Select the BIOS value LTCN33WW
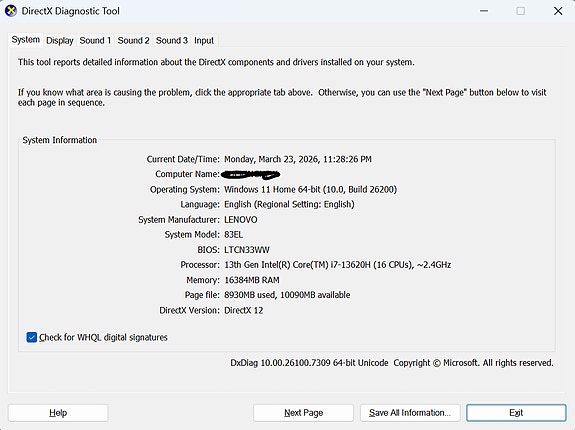Viewport: 575px width, 430px height. point(247,250)
